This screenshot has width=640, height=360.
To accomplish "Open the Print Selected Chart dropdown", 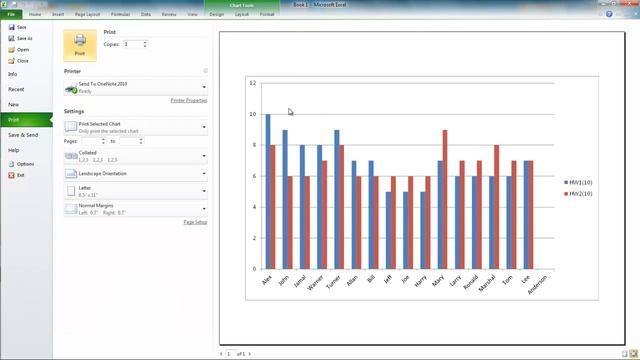I will (136, 127).
